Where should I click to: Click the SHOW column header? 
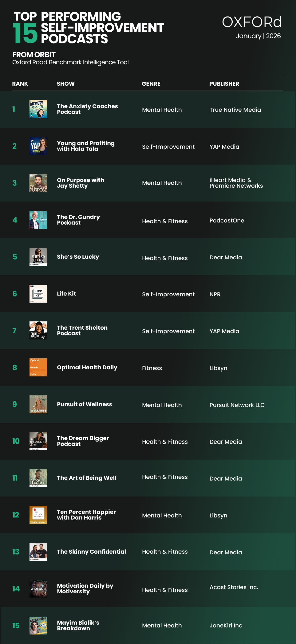pos(66,84)
